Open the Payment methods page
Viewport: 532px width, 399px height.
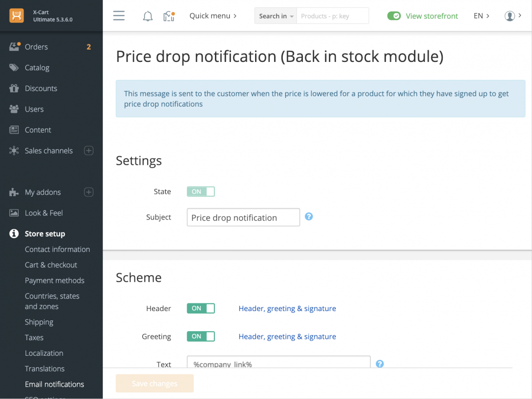click(x=55, y=280)
